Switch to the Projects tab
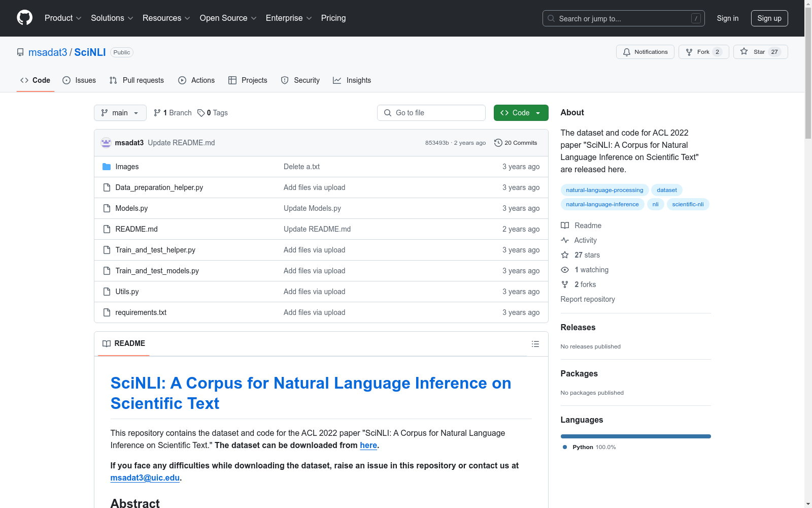The height and width of the screenshot is (508, 812). (248, 80)
